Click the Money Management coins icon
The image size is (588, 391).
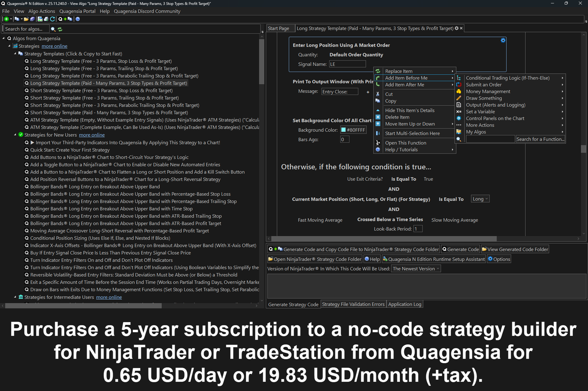[x=459, y=91]
